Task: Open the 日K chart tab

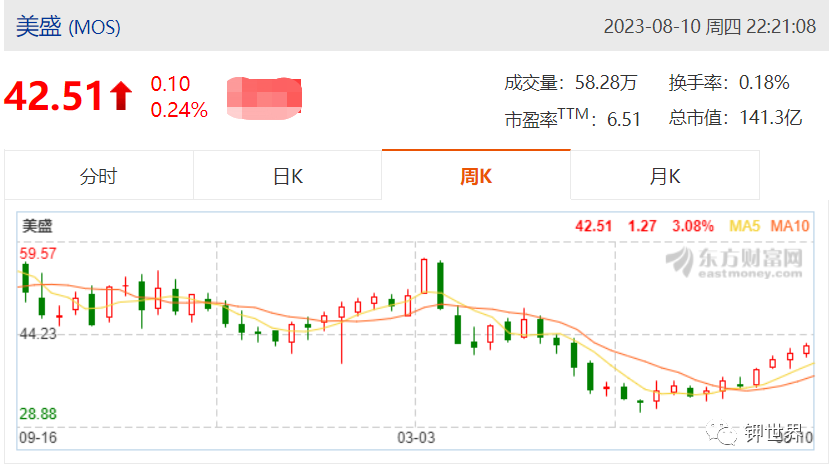Action: 287,175
